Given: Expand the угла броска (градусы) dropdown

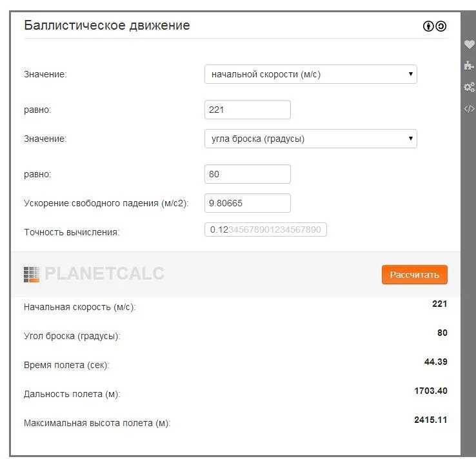Looking at the screenshot, I should [310, 139].
